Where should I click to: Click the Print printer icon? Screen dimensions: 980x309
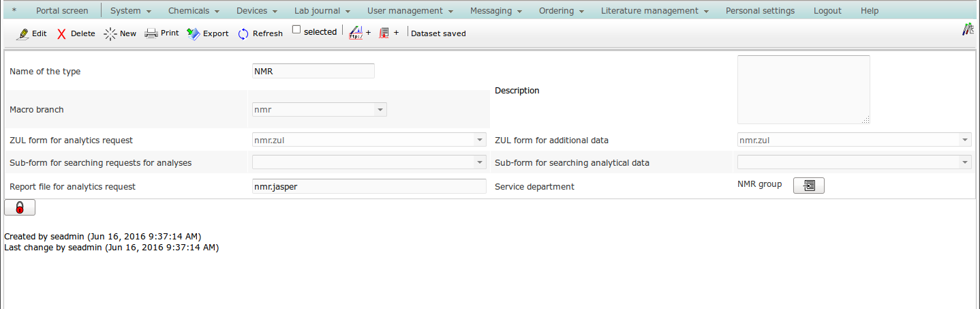pos(151,33)
